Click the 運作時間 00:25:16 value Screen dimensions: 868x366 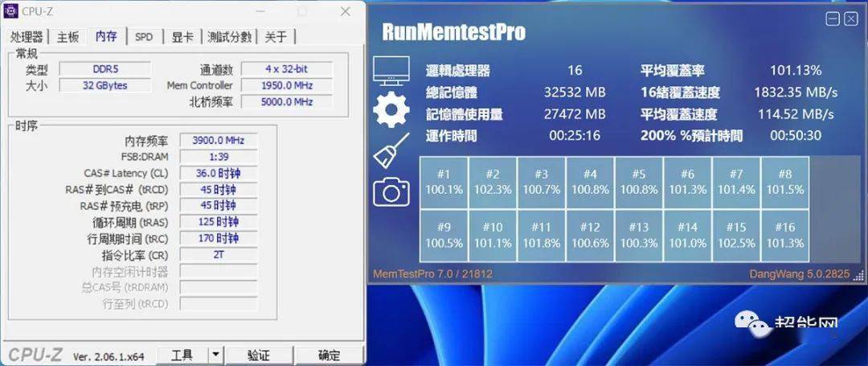tap(575, 136)
